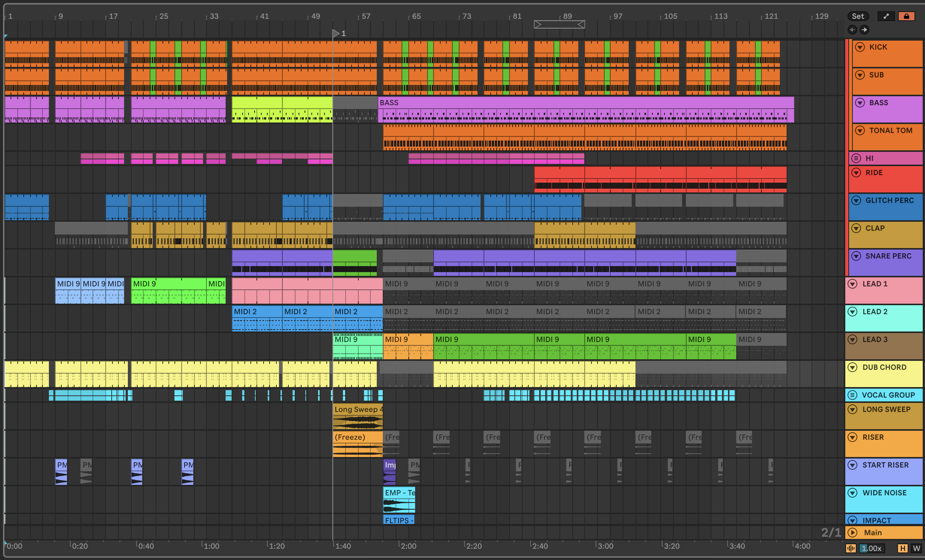
Task: Select the GLITCH PERC track name
Action: (x=889, y=200)
